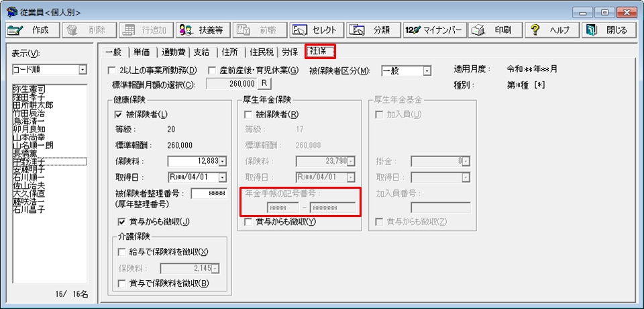The height and width of the screenshot is (309, 644).
Task: Enable 2以上の事業所勤務 checkbox
Action: pos(111,71)
